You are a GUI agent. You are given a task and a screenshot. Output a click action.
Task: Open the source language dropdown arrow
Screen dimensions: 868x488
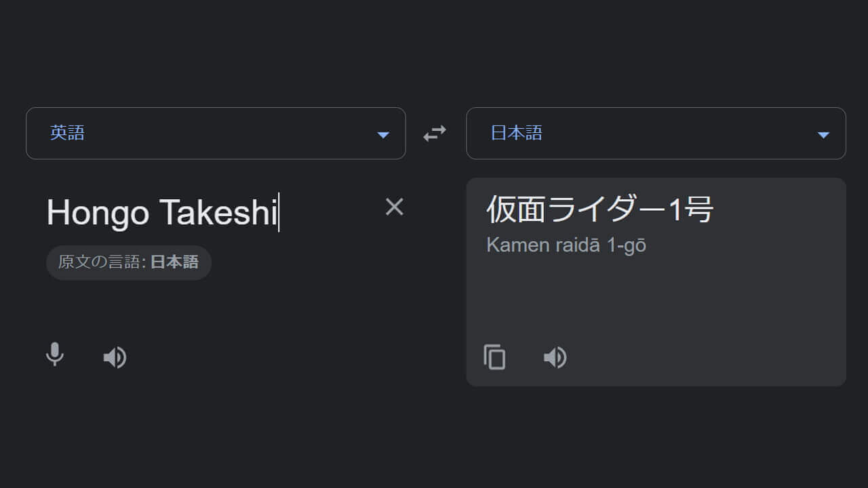(384, 134)
